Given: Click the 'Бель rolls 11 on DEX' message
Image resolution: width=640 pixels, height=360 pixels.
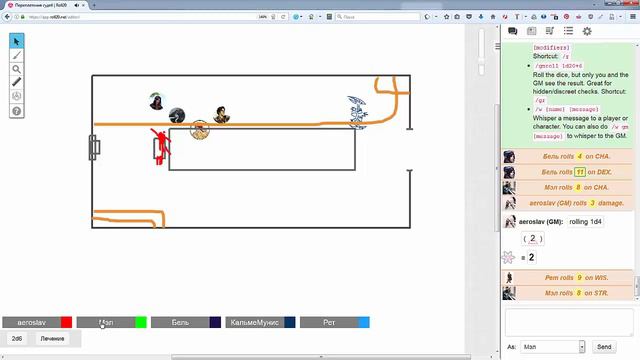Looking at the screenshot, I should coord(567,172).
